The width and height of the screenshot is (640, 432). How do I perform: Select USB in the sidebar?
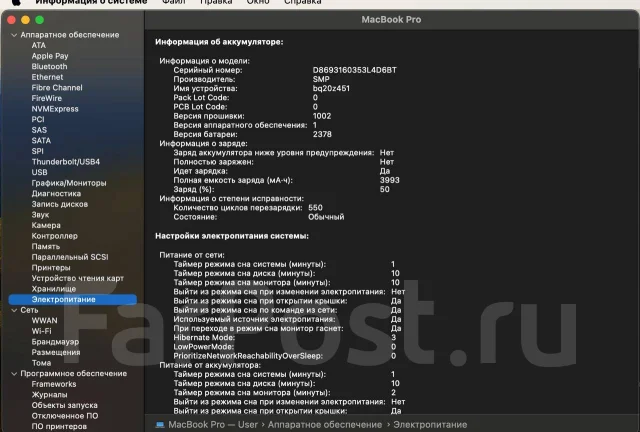click(x=40, y=172)
